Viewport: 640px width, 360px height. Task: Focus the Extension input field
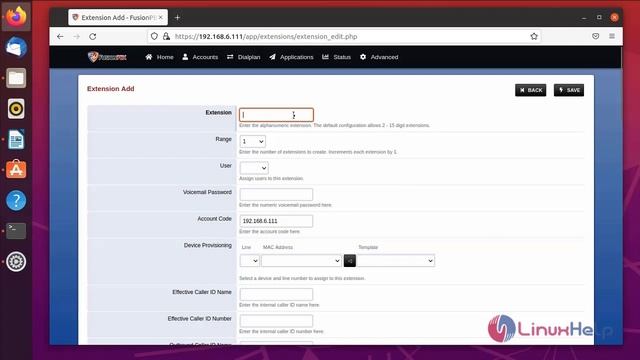(x=276, y=115)
